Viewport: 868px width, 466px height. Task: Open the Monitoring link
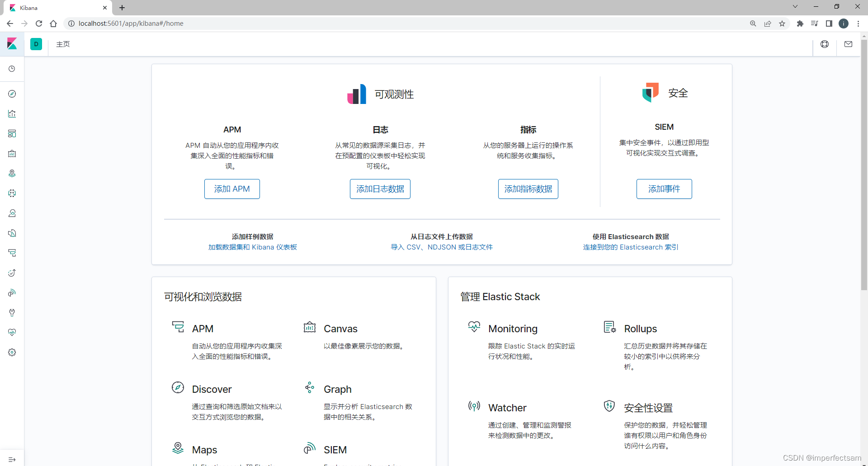(513, 329)
